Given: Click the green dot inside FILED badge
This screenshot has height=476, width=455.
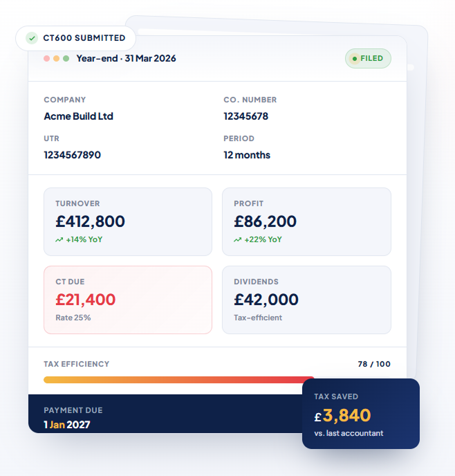Looking at the screenshot, I should 354,59.
